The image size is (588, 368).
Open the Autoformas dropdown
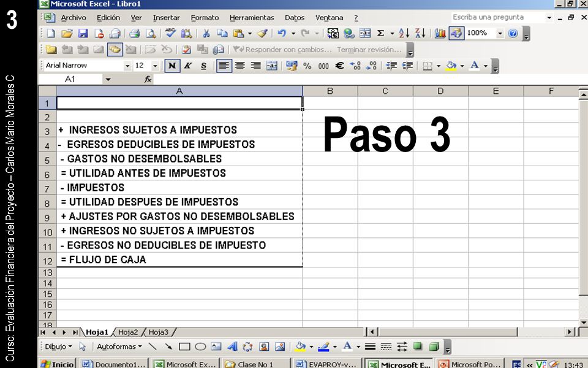click(x=119, y=346)
